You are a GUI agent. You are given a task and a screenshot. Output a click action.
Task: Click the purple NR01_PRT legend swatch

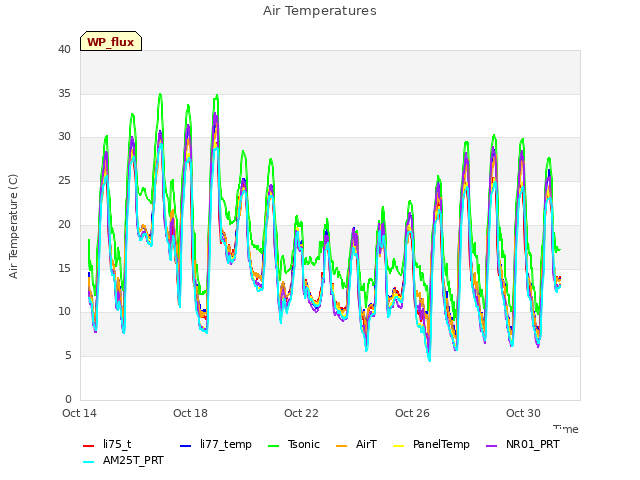tap(491, 445)
